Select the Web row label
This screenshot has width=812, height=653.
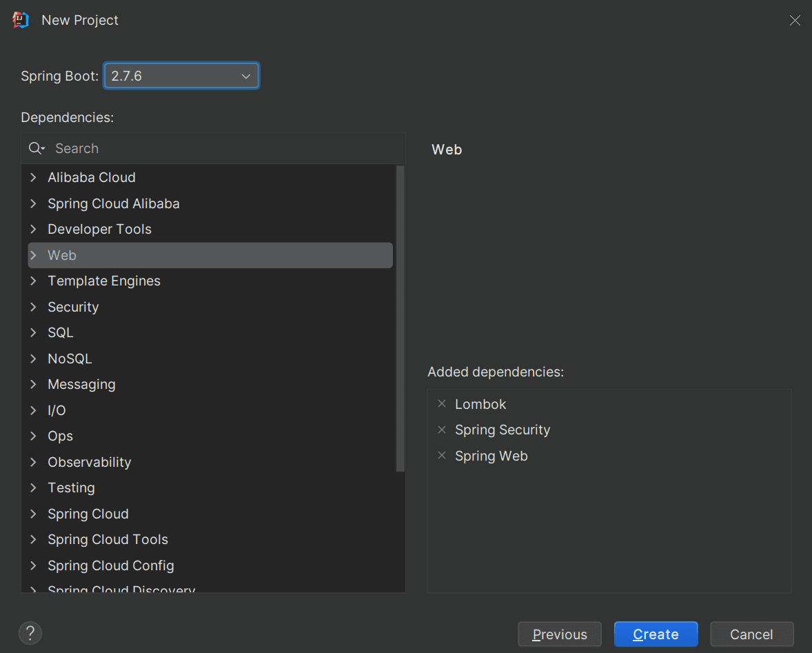pos(62,255)
